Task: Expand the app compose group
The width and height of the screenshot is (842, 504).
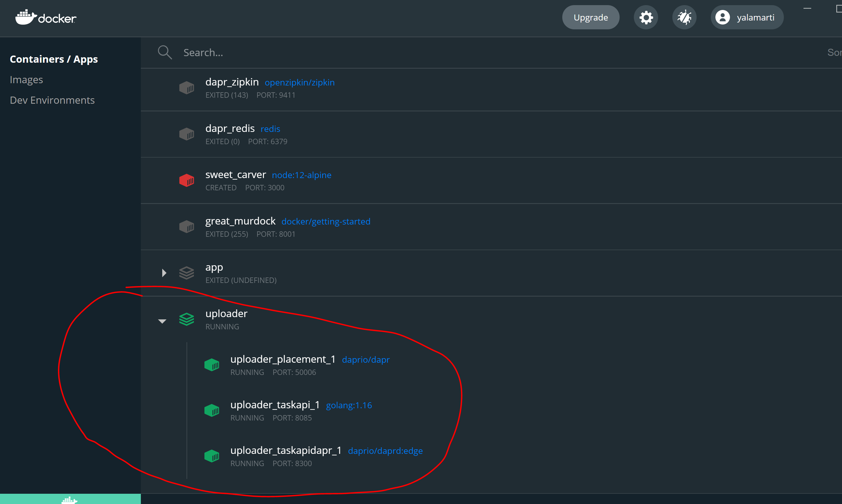Action: (164, 273)
